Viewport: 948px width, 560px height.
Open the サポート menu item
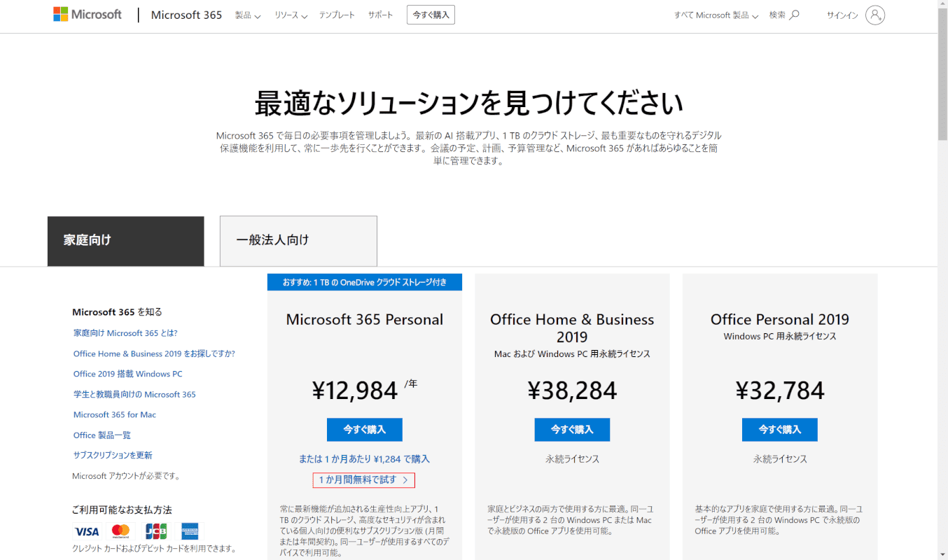coord(381,15)
